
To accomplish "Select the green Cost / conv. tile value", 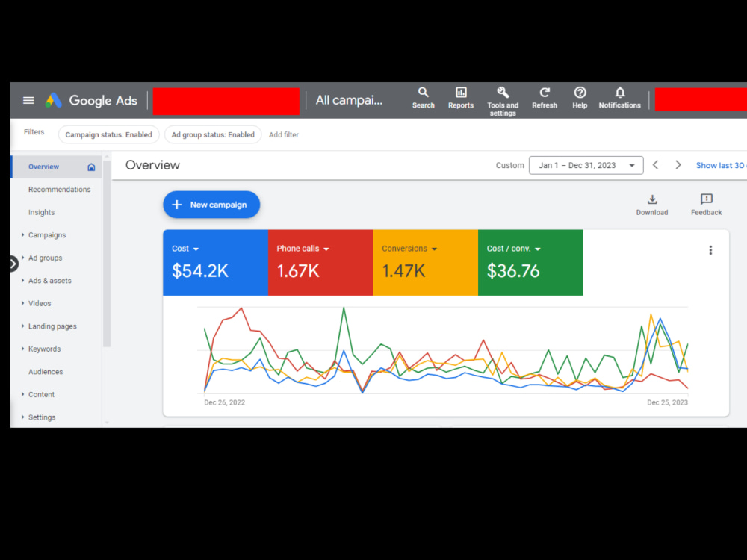I will coord(513,271).
